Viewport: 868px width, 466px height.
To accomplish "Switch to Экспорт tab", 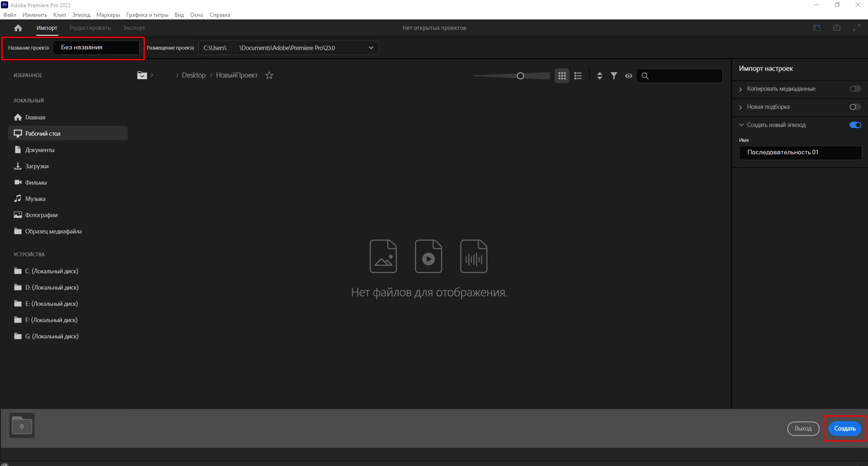I will (134, 28).
